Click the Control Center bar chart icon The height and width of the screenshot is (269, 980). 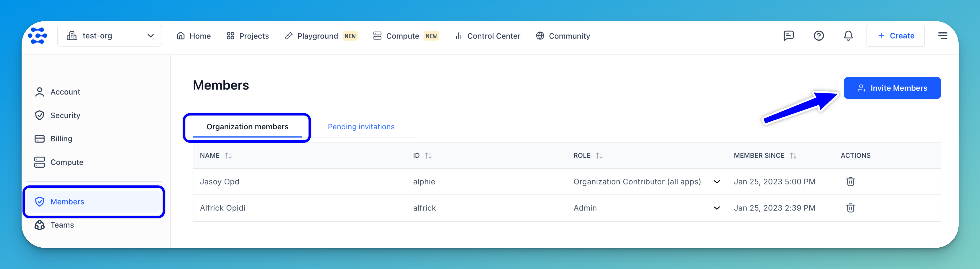click(459, 36)
